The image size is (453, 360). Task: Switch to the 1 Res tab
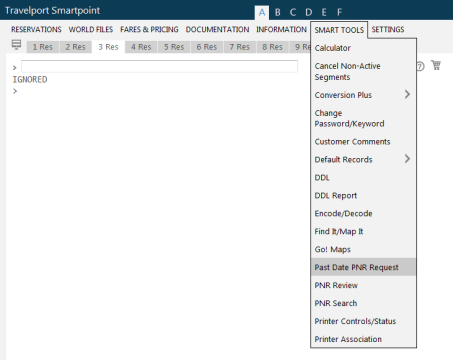click(43, 47)
